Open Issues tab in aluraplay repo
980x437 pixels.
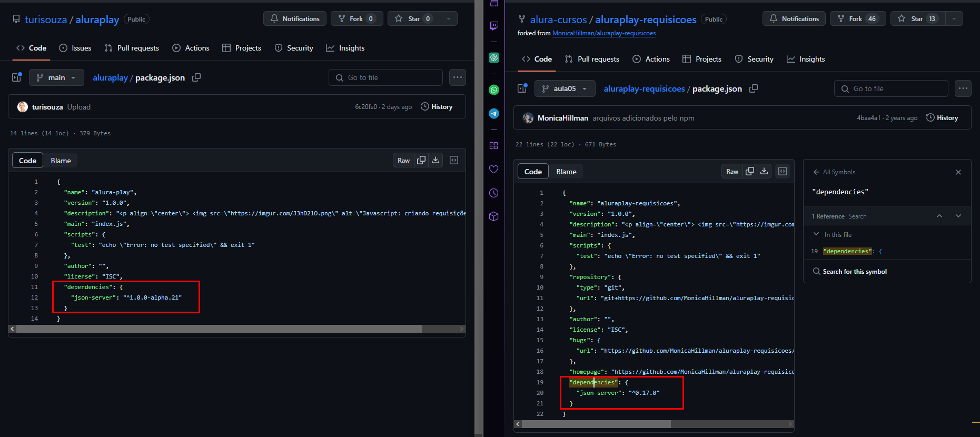click(75, 48)
